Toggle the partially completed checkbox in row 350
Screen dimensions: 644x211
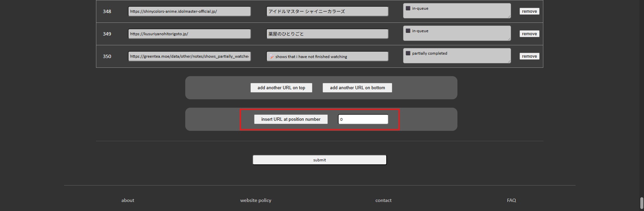coord(408,53)
